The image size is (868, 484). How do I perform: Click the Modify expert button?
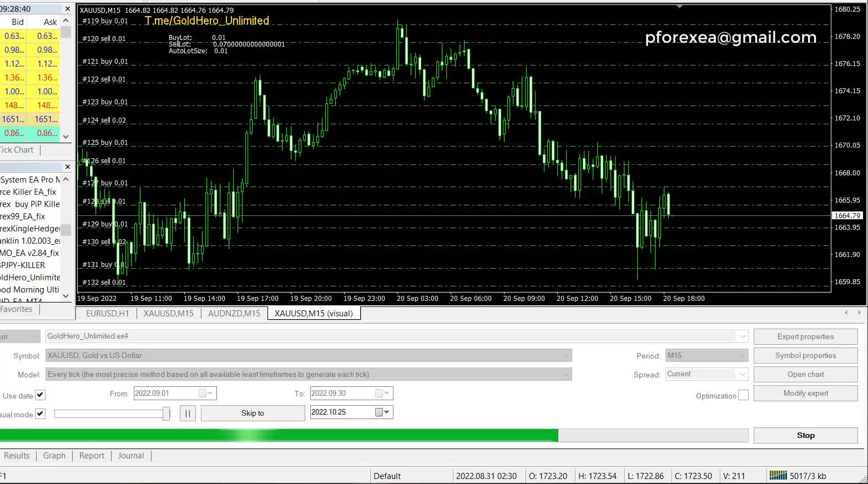click(x=805, y=393)
